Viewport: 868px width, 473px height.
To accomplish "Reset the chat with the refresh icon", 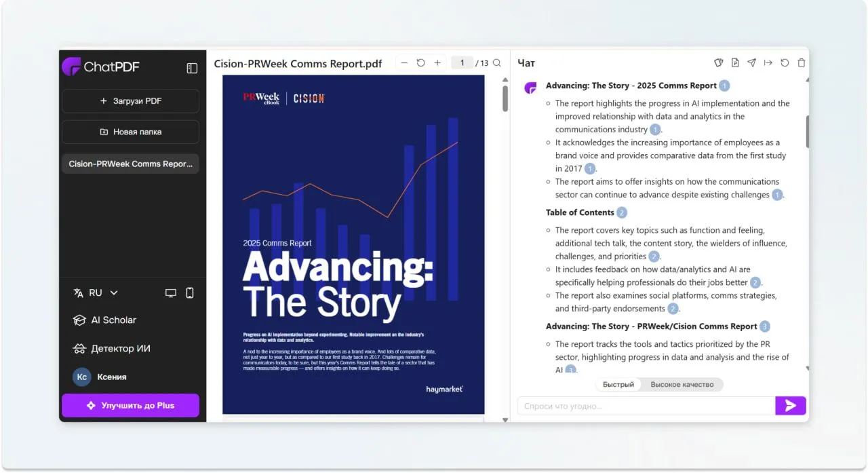I will 785,62.
